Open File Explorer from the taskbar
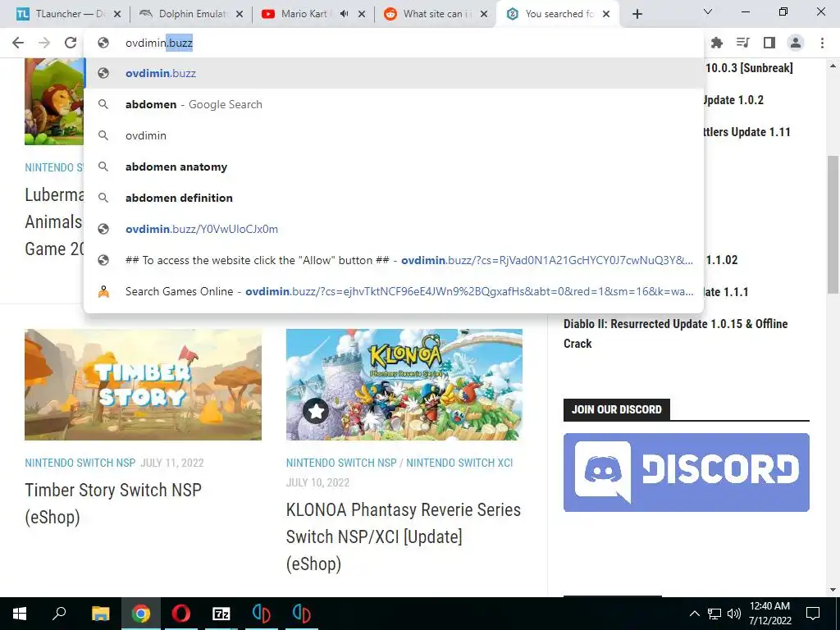This screenshot has height=630, width=840. click(100, 614)
